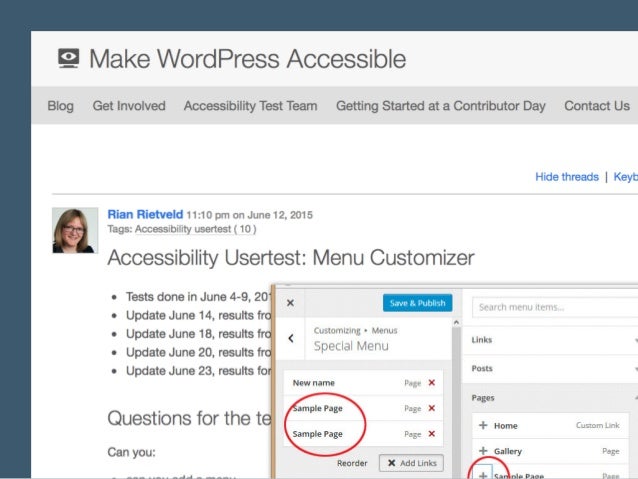Add Gallery page via plus icon
Screen dimensions: 638x479
tap(483, 451)
